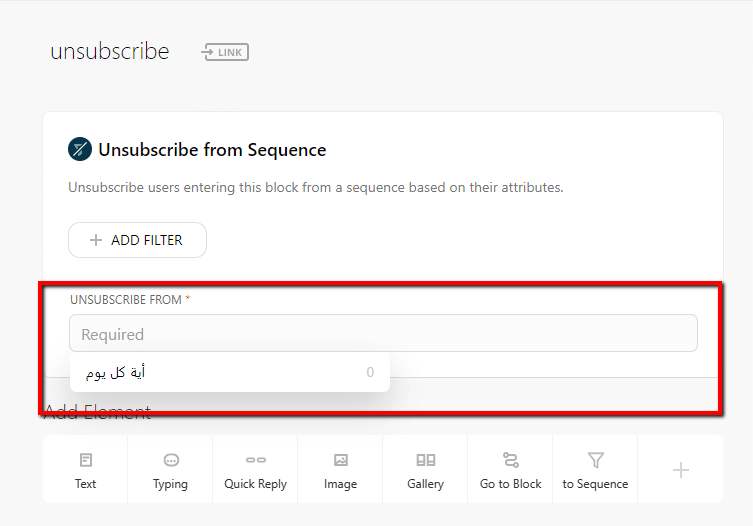Add a Quick Reply element
The height and width of the screenshot is (526, 753).
click(x=255, y=469)
